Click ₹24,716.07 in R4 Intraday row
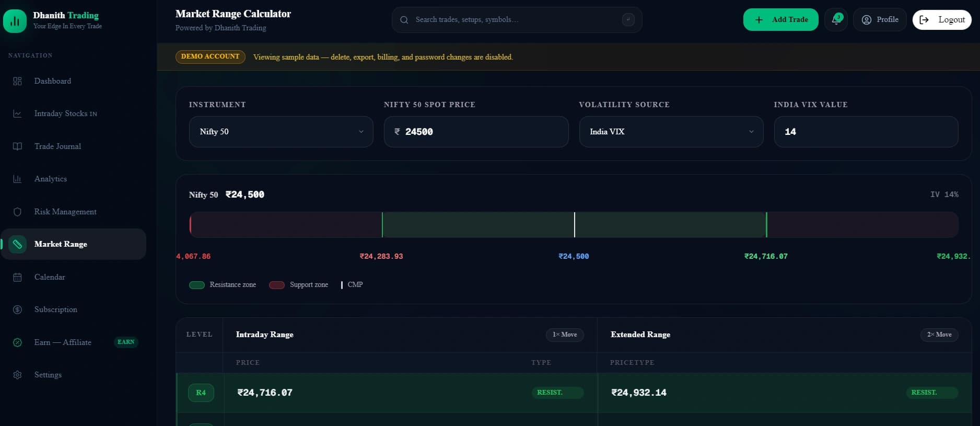This screenshot has width=980, height=426. click(265, 393)
